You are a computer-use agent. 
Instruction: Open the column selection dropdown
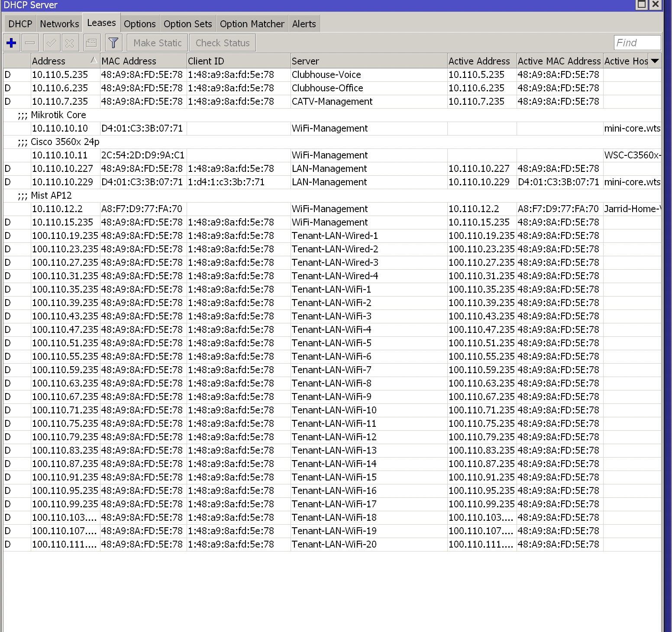(x=655, y=61)
